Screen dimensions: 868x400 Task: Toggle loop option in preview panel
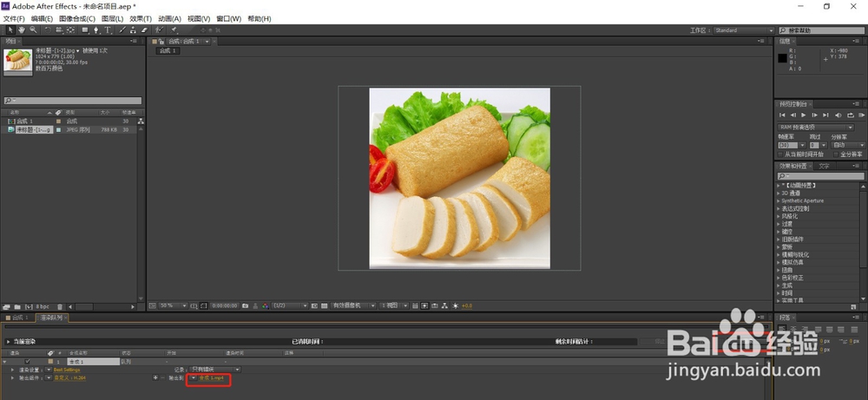[x=851, y=115]
